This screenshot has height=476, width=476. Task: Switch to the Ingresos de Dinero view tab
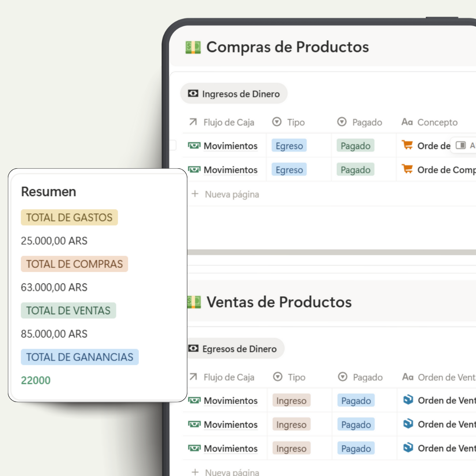[234, 94]
